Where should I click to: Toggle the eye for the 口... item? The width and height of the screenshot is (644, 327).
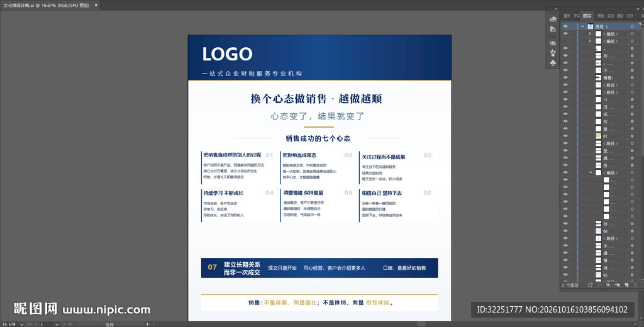565,99
